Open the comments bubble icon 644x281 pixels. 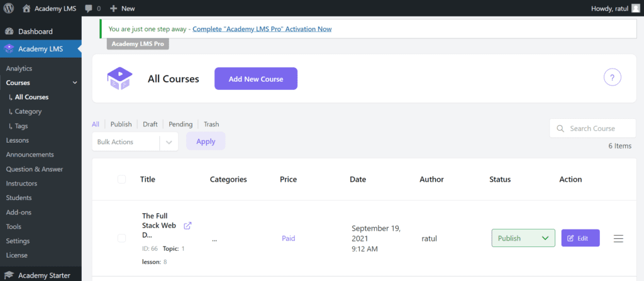coord(88,8)
